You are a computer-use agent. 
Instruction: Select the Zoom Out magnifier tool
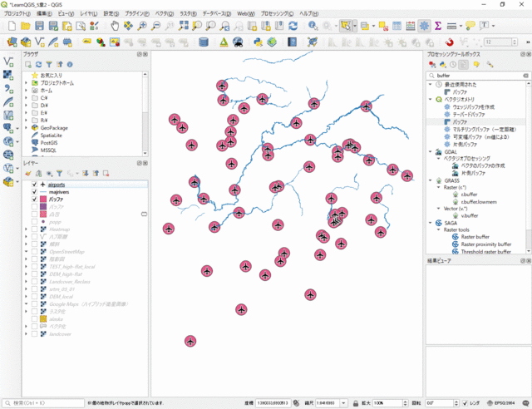[x=155, y=26]
